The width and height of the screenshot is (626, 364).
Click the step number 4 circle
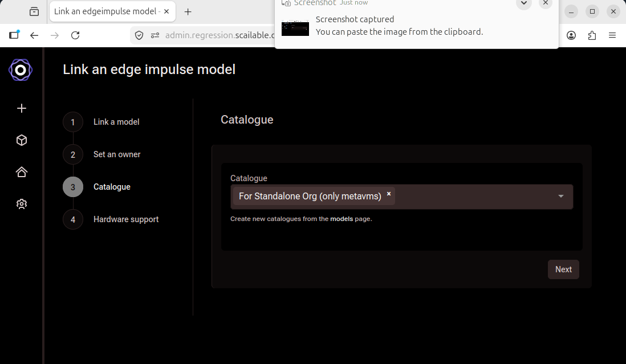coord(72,219)
